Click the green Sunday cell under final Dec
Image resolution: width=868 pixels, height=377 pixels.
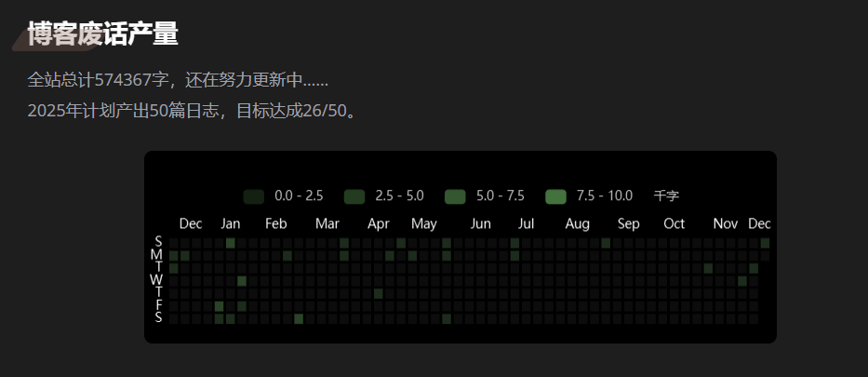tap(765, 243)
